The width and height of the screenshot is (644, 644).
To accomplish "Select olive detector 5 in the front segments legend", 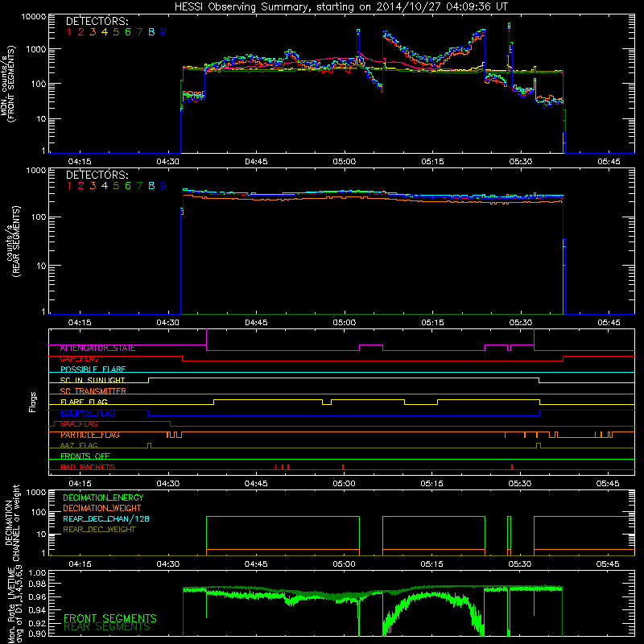I will tap(116, 32).
